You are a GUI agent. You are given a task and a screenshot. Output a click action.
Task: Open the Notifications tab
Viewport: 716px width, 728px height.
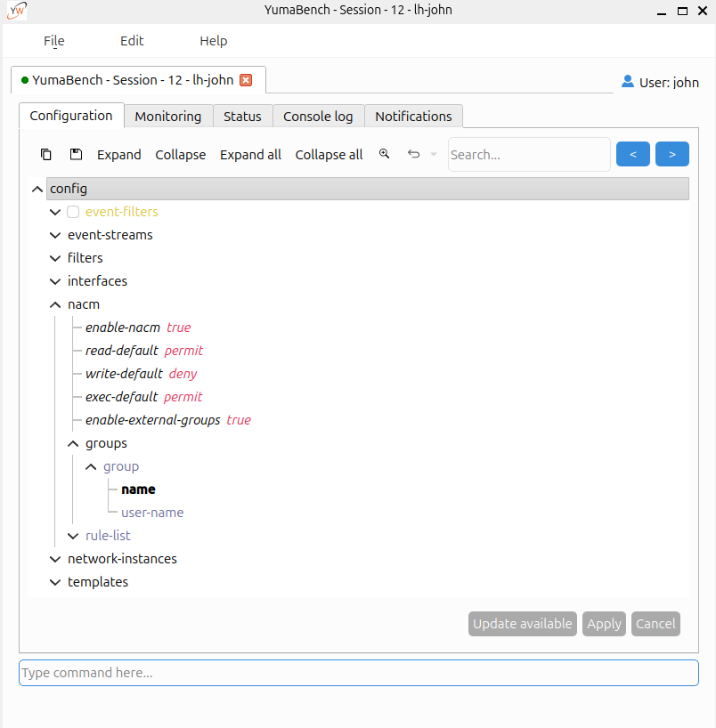[413, 116]
